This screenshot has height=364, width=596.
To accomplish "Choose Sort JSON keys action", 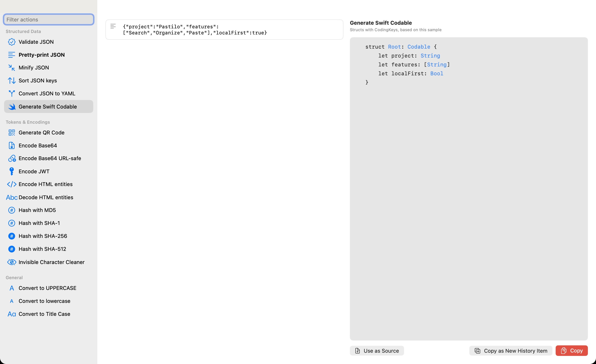I will pyautogui.click(x=49, y=80).
